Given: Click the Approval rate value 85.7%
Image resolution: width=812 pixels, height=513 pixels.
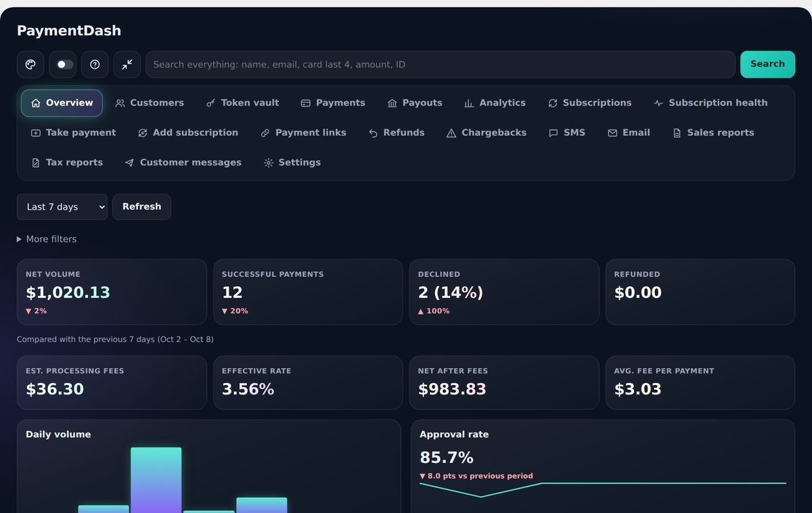Looking at the screenshot, I should 447,458.
